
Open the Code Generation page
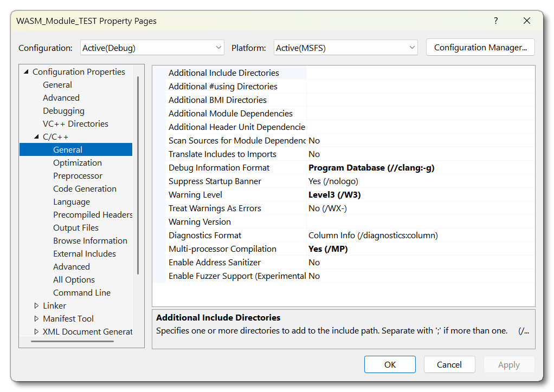point(85,189)
